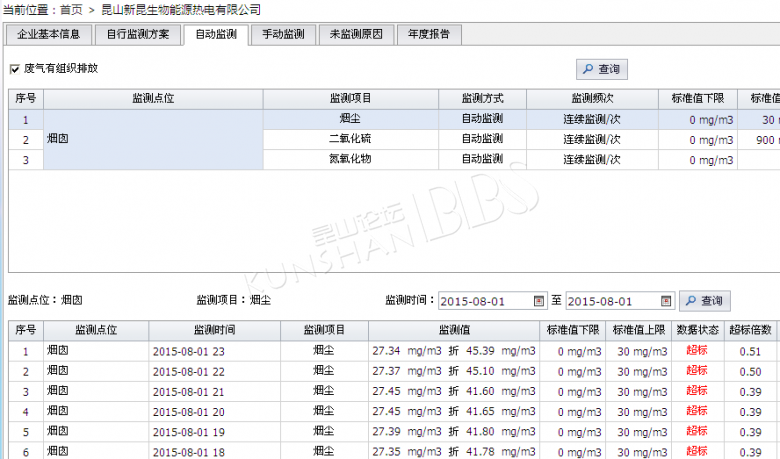Open the start date calendar picker icon
Image resolution: width=780 pixels, height=459 pixels.
point(540,301)
